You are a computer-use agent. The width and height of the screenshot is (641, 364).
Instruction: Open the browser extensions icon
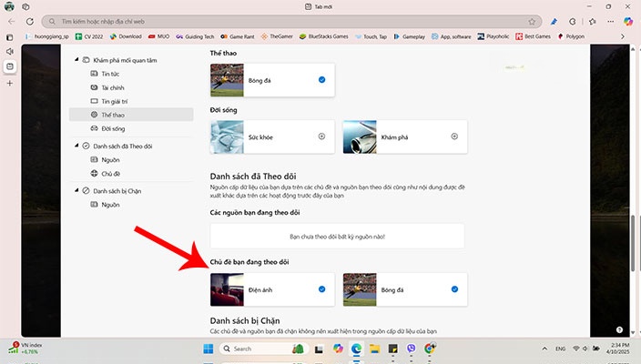click(573, 21)
